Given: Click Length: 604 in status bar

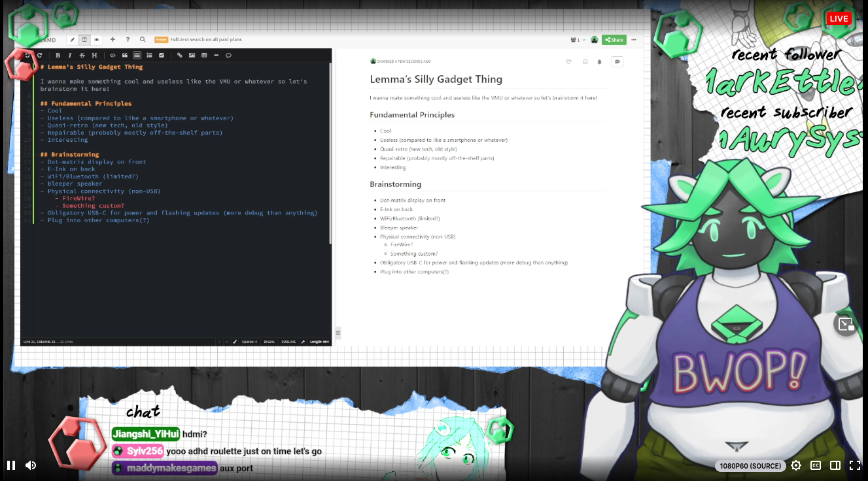Looking at the screenshot, I should tap(319, 342).
